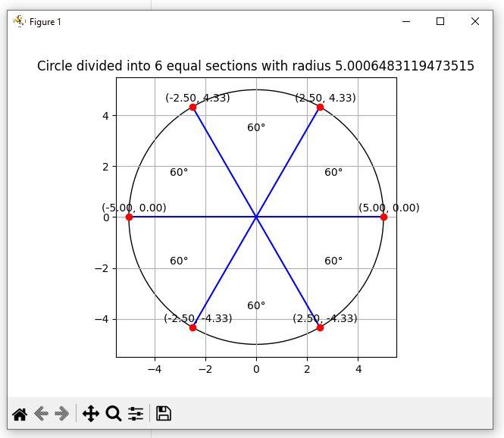Screen dimensions: 504x438
Task: Click the 60° label in the upper-left section
Action: click(179, 172)
